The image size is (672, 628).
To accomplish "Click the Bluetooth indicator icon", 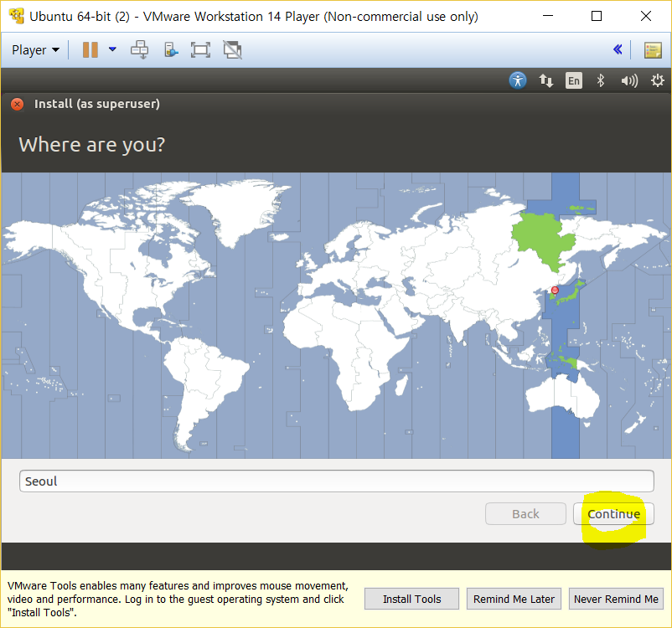I will tap(600, 80).
